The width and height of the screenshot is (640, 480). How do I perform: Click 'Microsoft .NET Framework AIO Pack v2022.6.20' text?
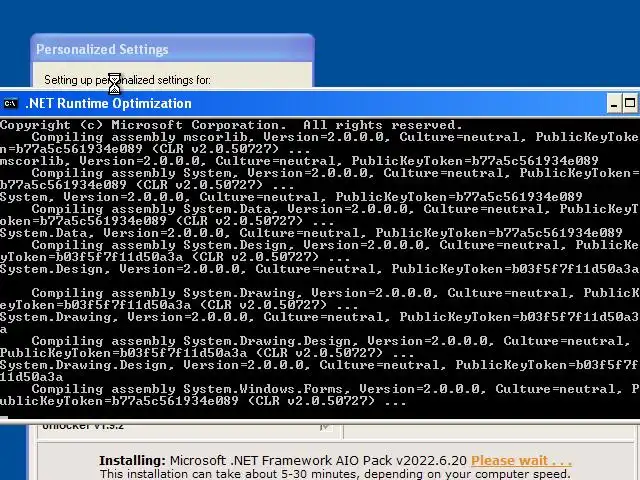click(x=318, y=460)
